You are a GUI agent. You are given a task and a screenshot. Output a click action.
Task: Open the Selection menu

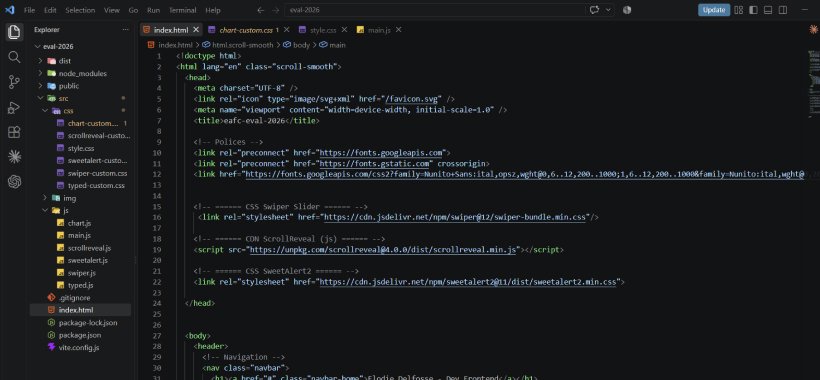pos(80,10)
